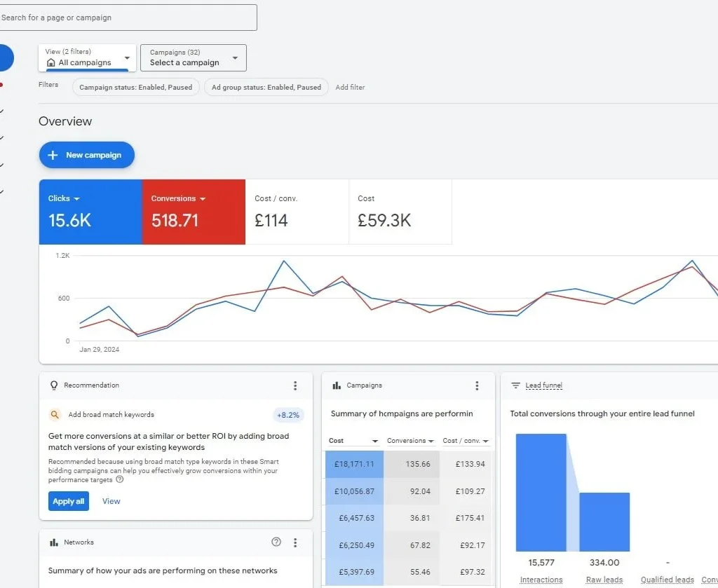Click the search for a page or campaign field
The height and width of the screenshot is (588, 718).
pos(128,18)
